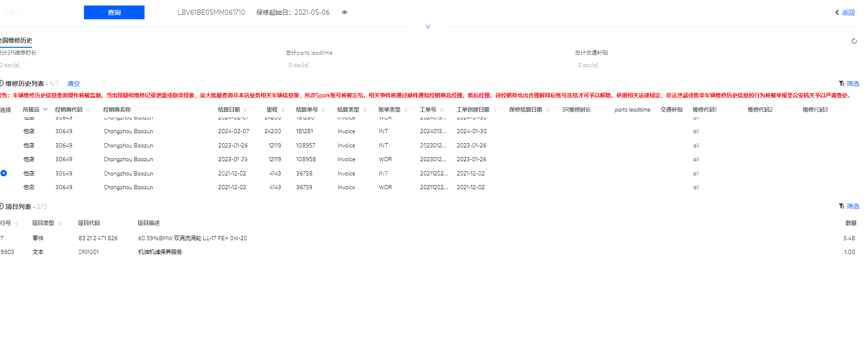Sort by 结算日期 column arrows
868x349 pixels.
(245, 110)
